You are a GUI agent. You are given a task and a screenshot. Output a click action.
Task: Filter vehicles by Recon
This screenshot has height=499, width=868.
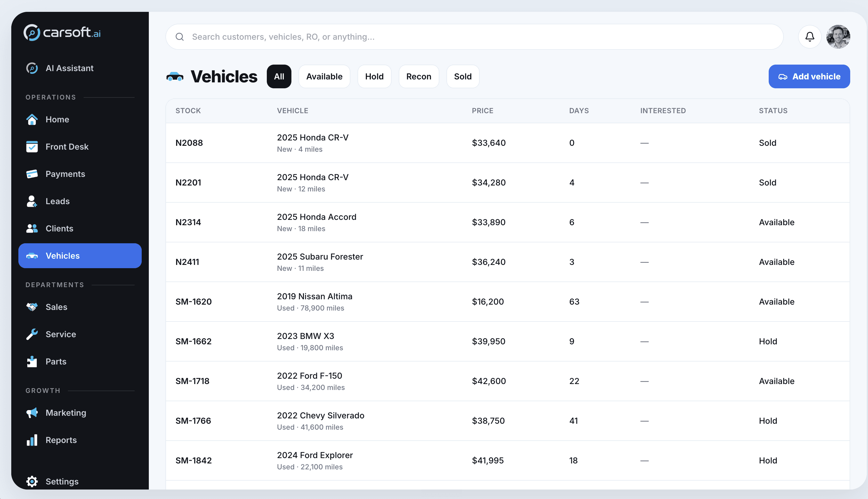tap(419, 76)
